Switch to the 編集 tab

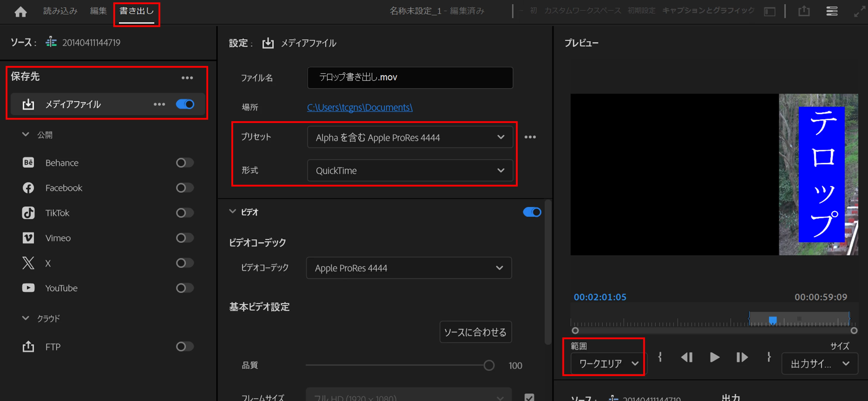pos(98,11)
